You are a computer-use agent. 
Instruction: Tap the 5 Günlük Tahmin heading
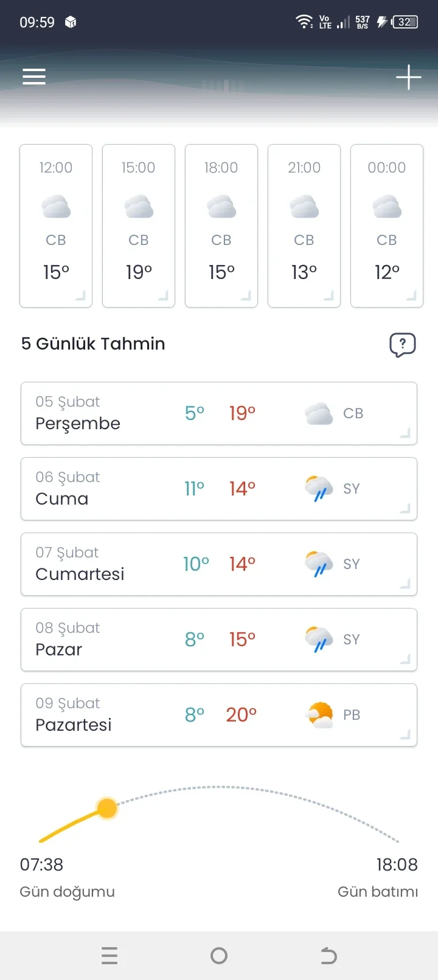(93, 343)
